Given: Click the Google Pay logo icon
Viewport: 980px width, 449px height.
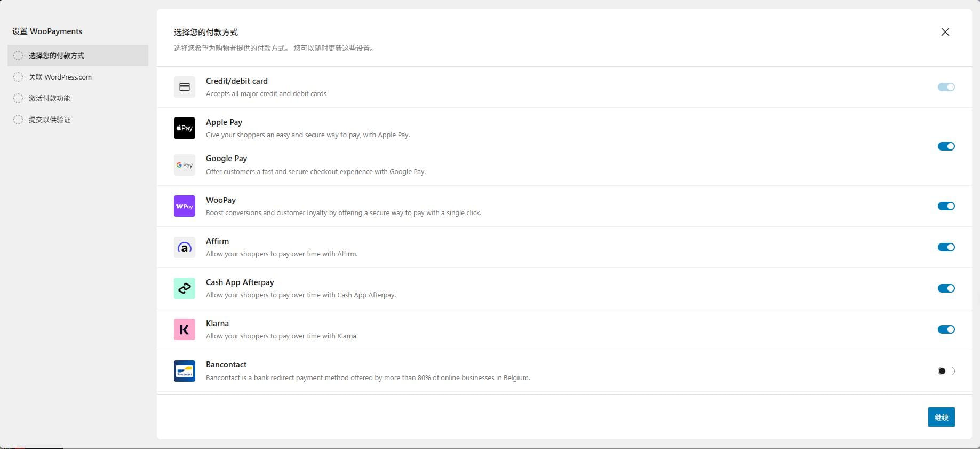Looking at the screenshot, I should tap(185, 165).
